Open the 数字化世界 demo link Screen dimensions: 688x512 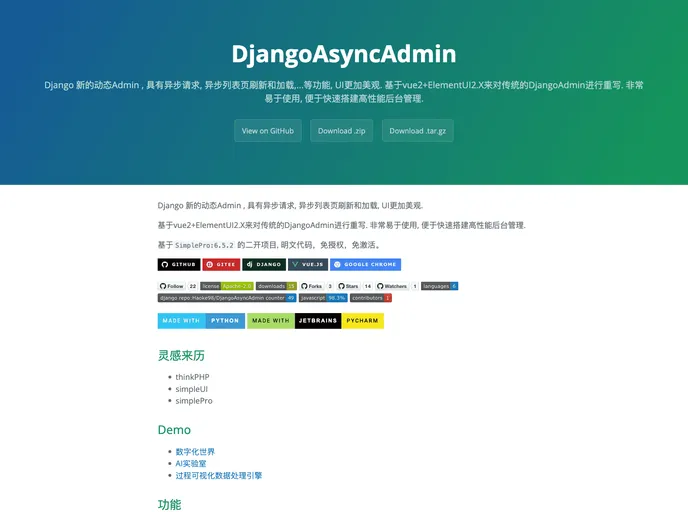point(195,451)
